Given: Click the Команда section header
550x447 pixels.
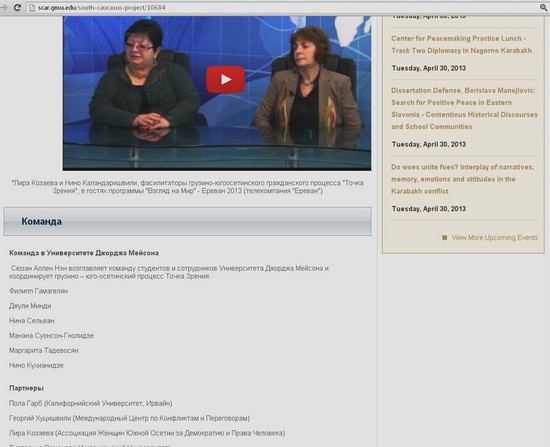Looking at the screenshot, I should click(187, 221).
